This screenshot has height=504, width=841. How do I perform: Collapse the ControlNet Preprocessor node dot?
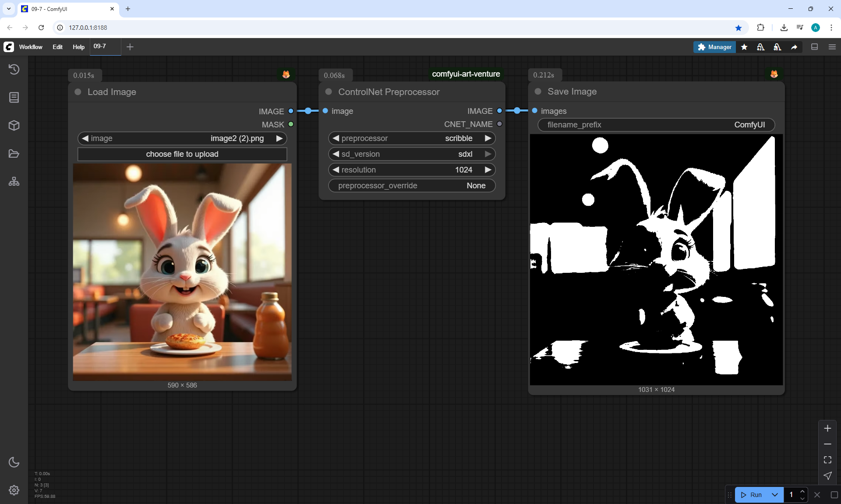329,92
